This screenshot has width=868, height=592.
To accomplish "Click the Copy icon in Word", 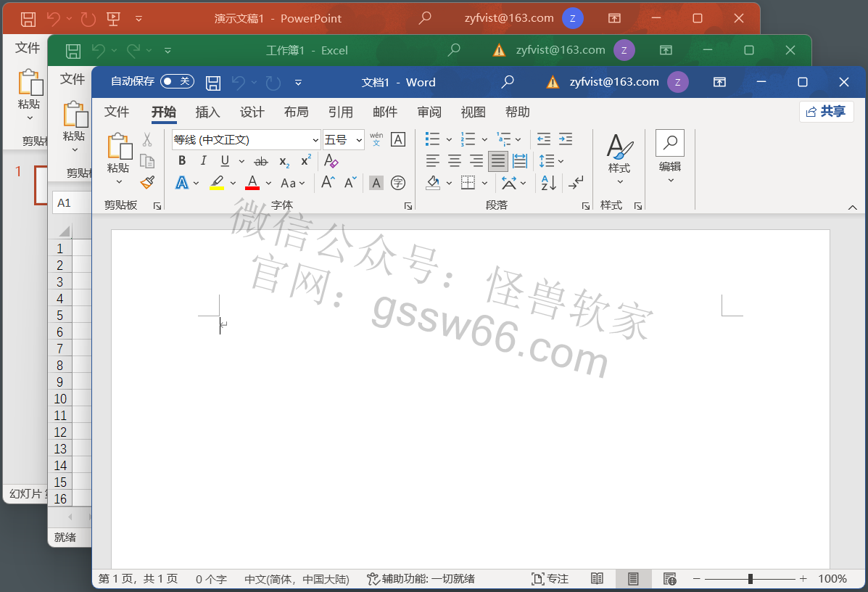I will pyautogui.click(x=146, y=161).
